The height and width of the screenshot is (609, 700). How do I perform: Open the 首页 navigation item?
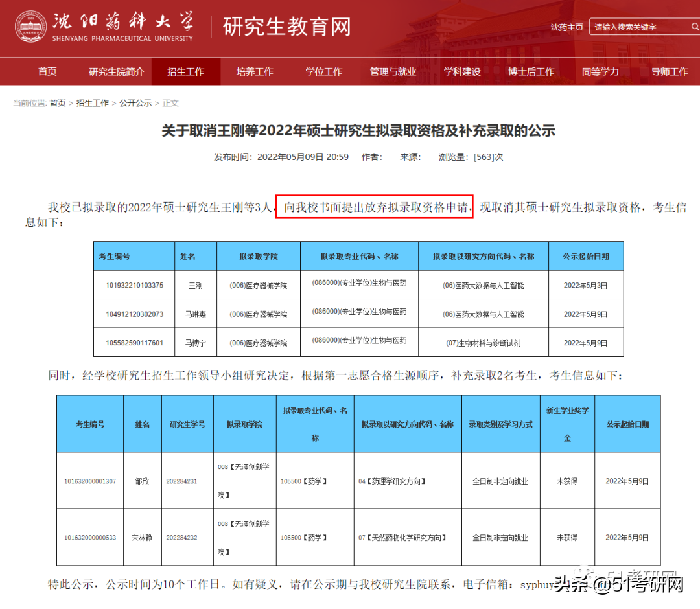[47, 71]
